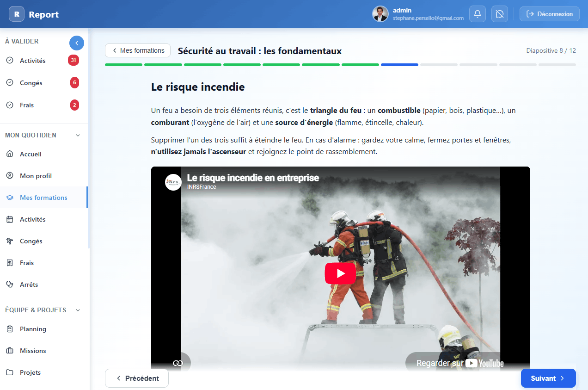This screenshot has height=390, width=588.
Task: Click the clipboard icon beside Planning
Action: pyautogui.click(x=10, y=329)
